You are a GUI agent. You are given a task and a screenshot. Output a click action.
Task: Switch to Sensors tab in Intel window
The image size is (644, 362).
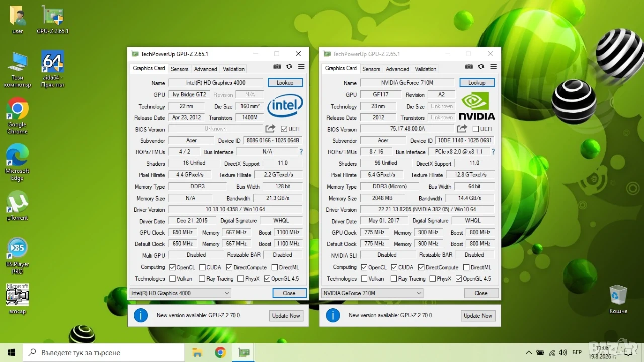pyautogui.click(x=180, y=69)
